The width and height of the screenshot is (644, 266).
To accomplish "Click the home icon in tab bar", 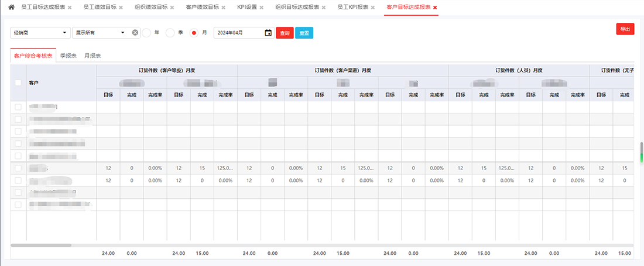I will tap(11, 7).
